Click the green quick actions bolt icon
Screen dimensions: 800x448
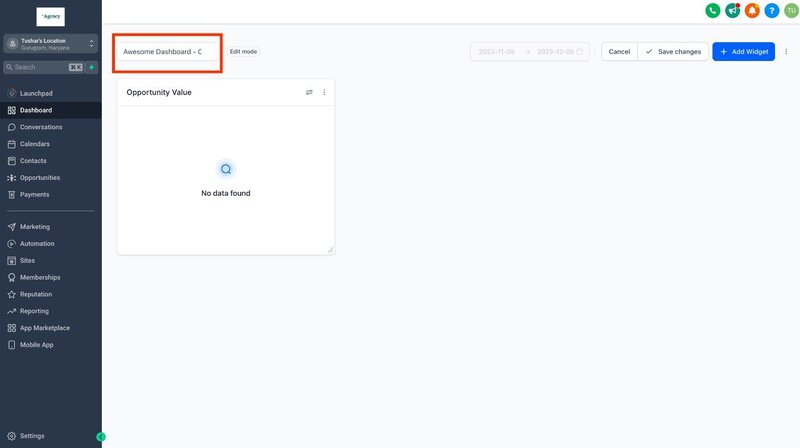pos(92,67)
